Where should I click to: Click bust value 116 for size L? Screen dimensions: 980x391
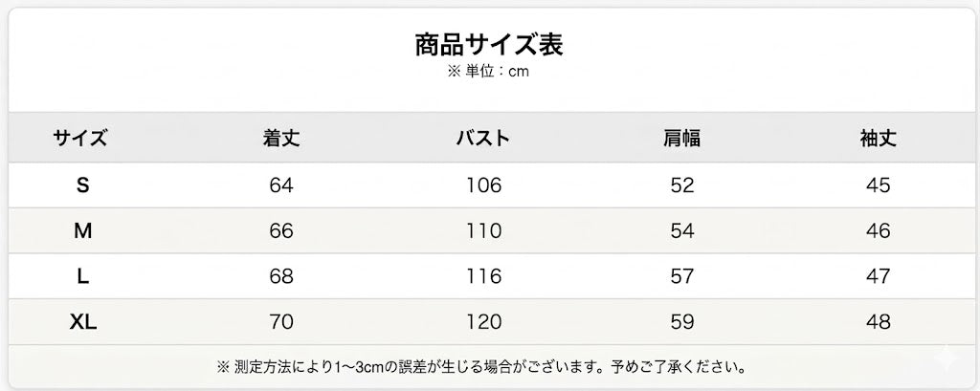tap(484, 276)
